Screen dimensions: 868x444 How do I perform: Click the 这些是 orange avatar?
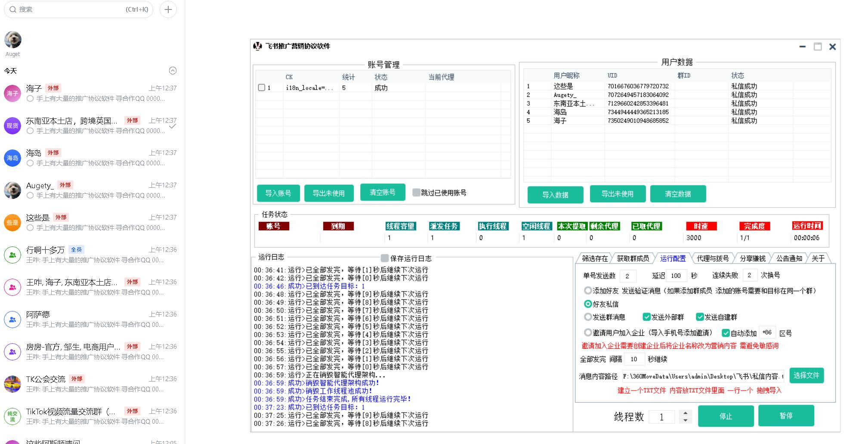[x=12, y=223]
